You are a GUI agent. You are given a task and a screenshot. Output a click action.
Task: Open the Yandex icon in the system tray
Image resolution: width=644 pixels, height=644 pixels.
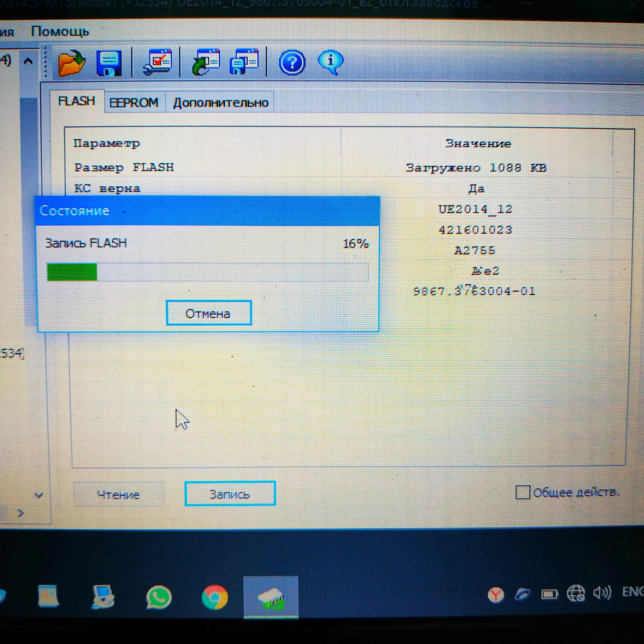496,594
